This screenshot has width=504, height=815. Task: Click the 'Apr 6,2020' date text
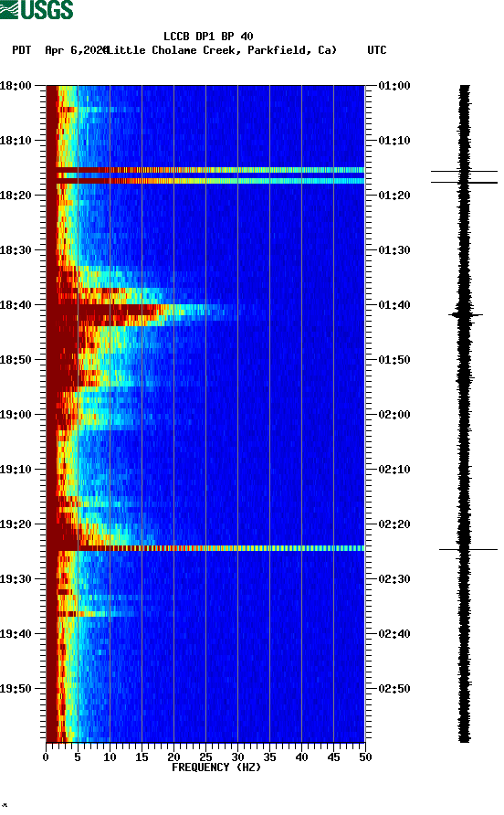pyautogui.click(x=76, y=50)
